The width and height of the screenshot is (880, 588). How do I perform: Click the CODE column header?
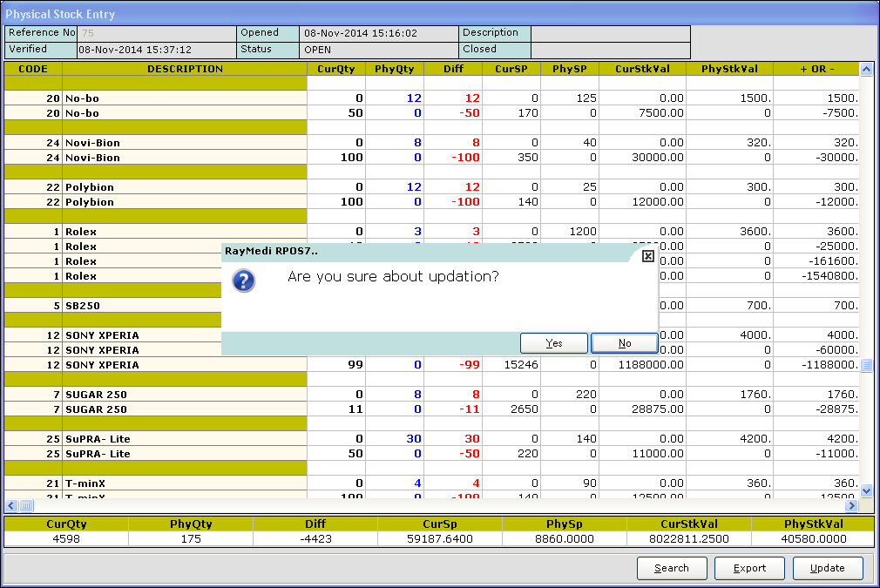pyautogui.click(x=33, y=69)
